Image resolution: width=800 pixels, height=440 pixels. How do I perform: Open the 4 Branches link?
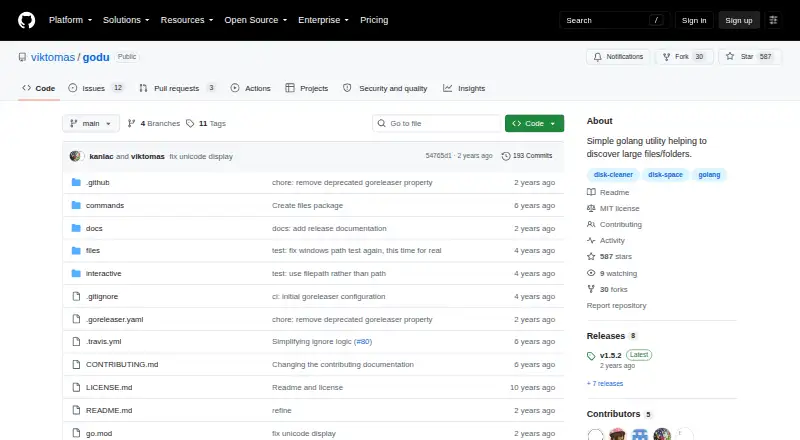point(154,124)
